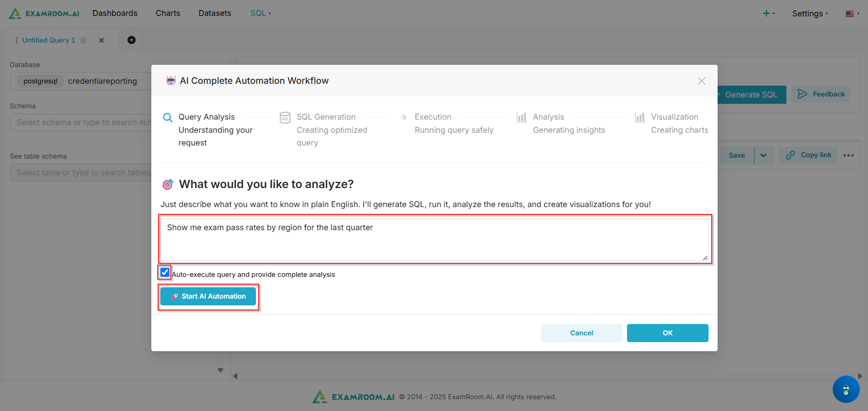Open the plus create-new menu
The width and height of the screenshot is (868, 411).
(x=768, y=14)
